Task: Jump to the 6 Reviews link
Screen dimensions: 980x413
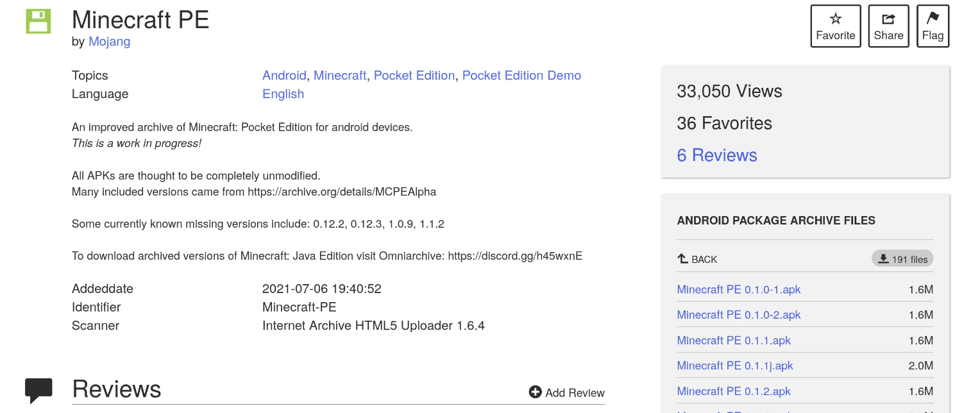Action: coord(717,155)
